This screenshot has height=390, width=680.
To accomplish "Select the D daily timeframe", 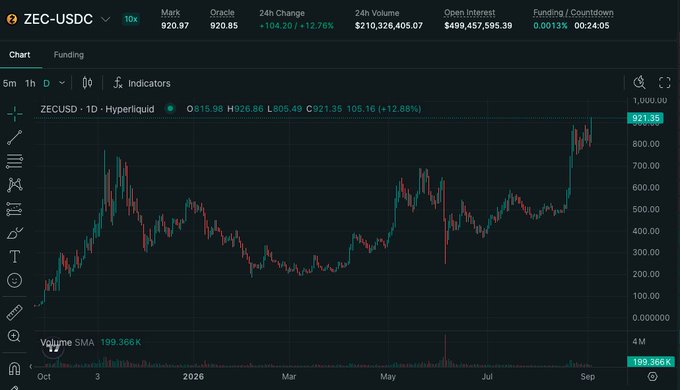I will (46, 83).
